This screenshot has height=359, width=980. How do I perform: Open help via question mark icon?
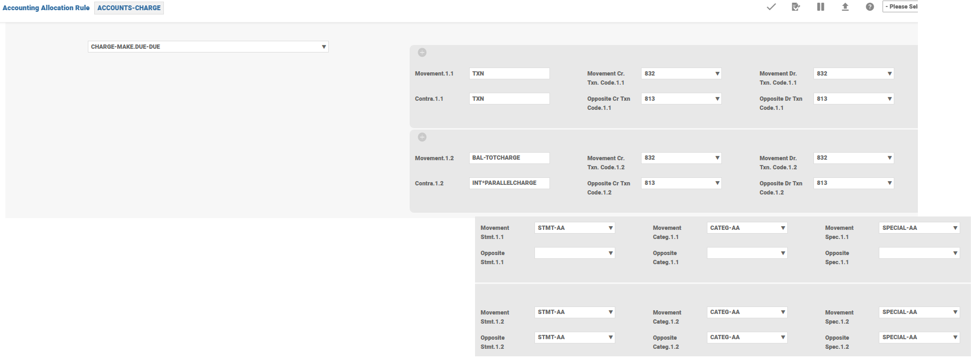click(870, 7)
